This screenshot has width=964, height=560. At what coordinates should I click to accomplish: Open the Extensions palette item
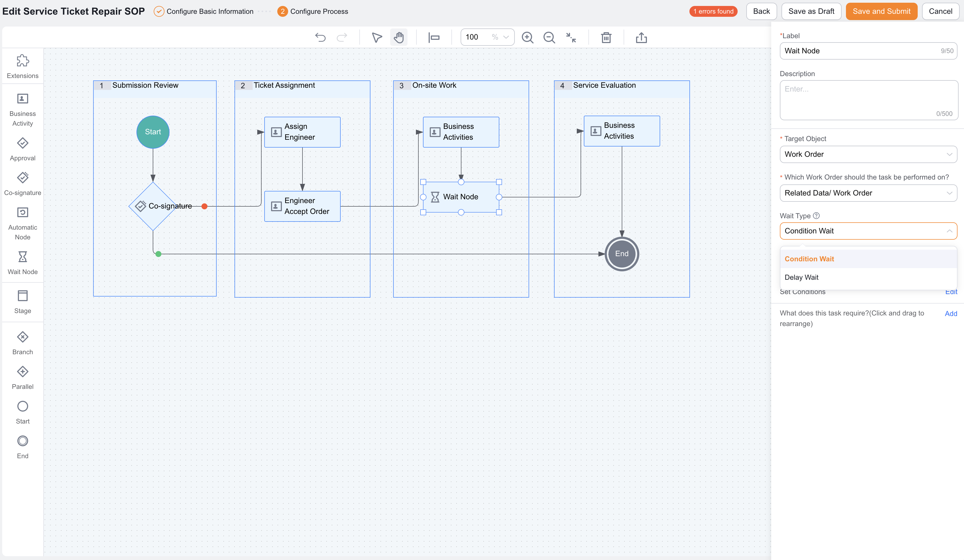tap(22, 66)
